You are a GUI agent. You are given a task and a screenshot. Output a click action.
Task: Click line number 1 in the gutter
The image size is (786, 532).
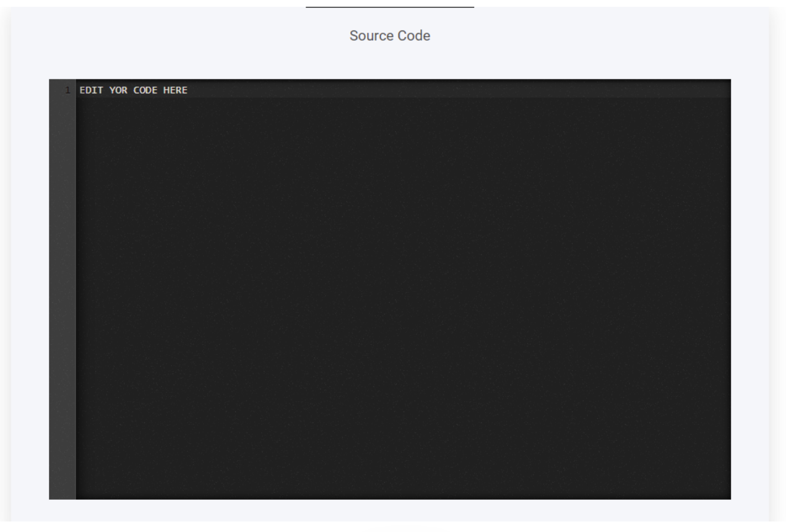pos(67,90)
